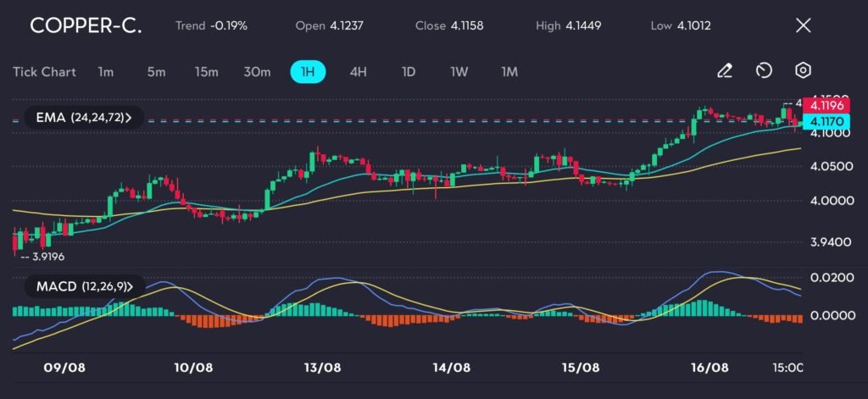Open chart settings hexagon icon

(804, 71)
